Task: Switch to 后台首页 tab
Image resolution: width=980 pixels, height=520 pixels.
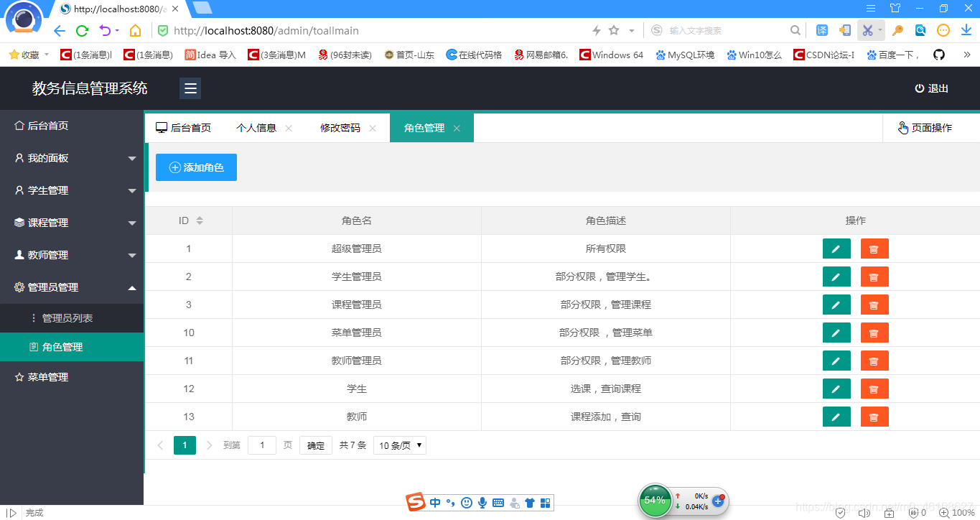Action: 184,128
